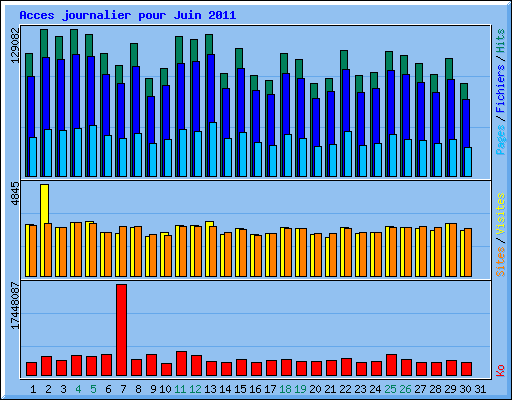Screen dimensions: 512x400
Task: Click the 'Fichiers' legend label
Action: (501, 89)
